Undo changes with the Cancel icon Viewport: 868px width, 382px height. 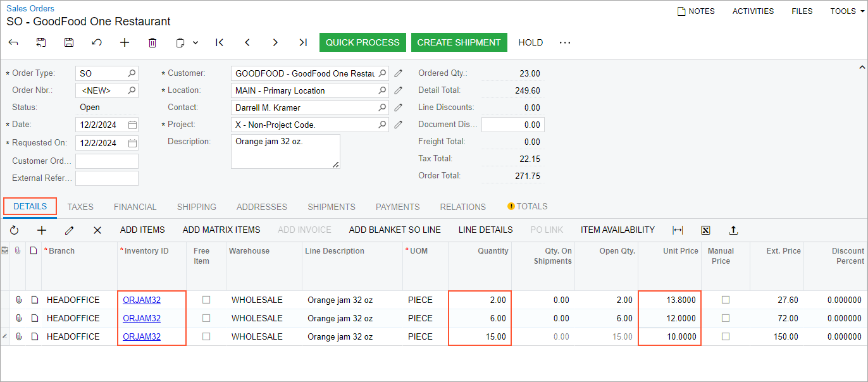click(x=97, y=42)
